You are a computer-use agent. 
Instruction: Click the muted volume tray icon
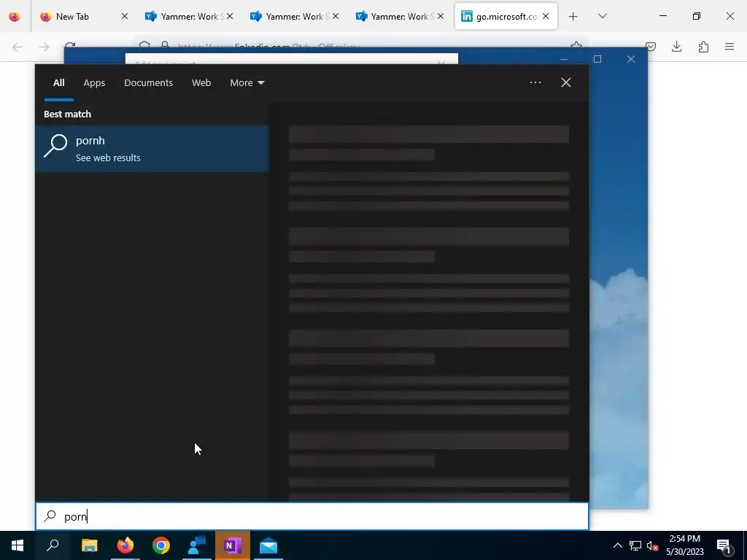pos(652,545)
